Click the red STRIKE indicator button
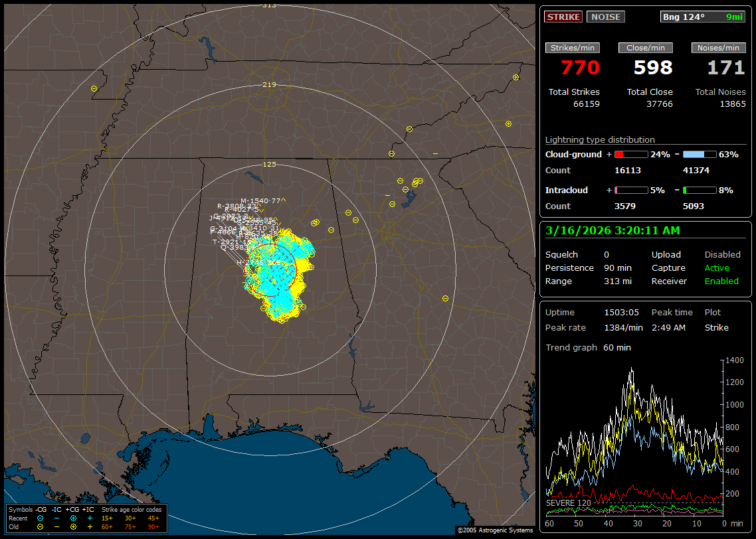The height and width of the screenshot is (539, 756). pyautogui.click(x=563, y=17)
